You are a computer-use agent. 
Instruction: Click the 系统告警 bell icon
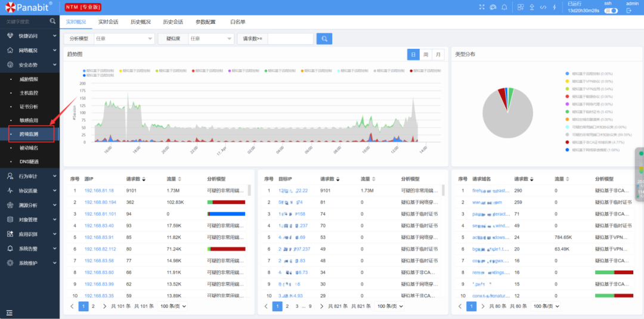(x=10, y=249)
